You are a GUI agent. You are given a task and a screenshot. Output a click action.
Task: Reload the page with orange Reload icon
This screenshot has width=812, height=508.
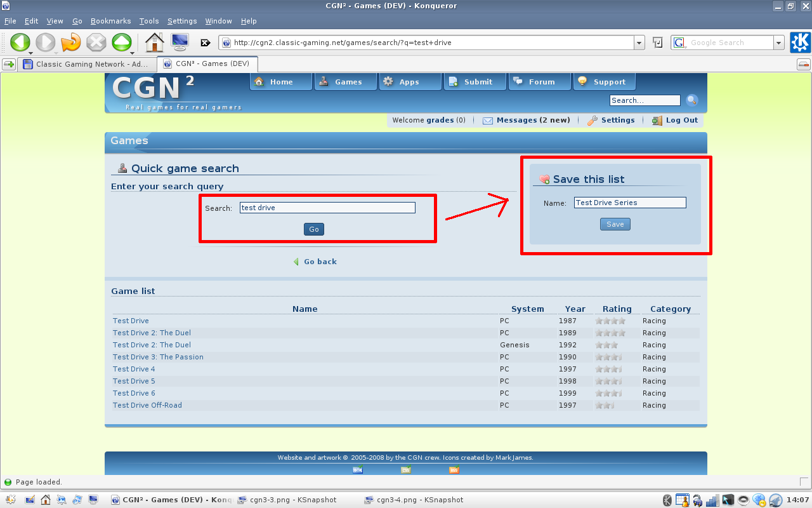pyautogui.click(x=70, y=43)
